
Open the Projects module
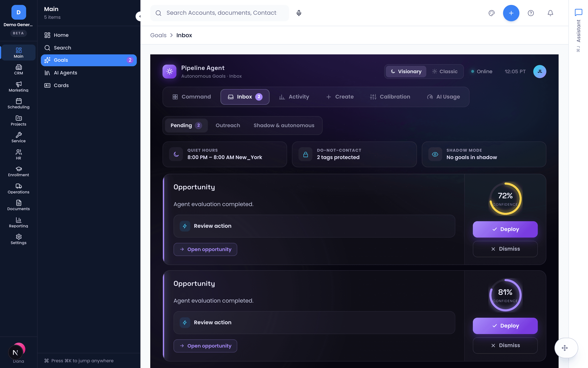(18, 120)
